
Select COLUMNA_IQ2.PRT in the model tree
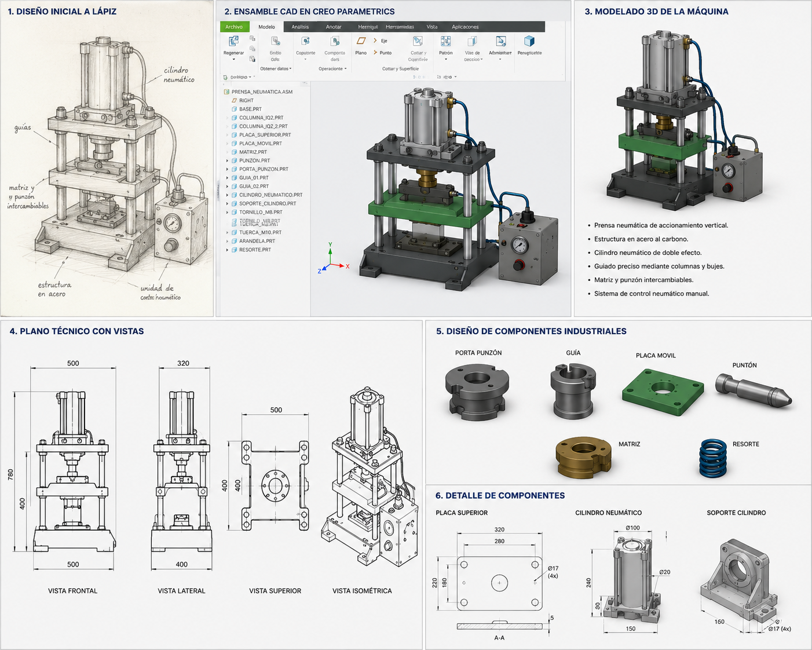point(261,118)
